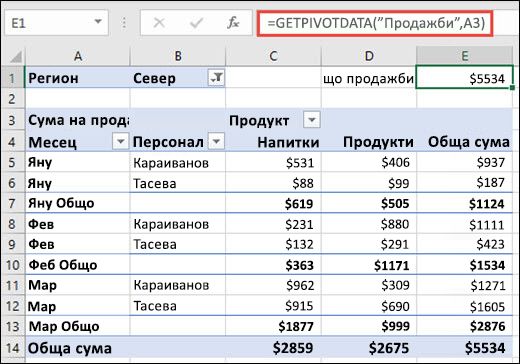Click the Регион cell
Viewport: 520px width, 364px height.
(77, 78)
